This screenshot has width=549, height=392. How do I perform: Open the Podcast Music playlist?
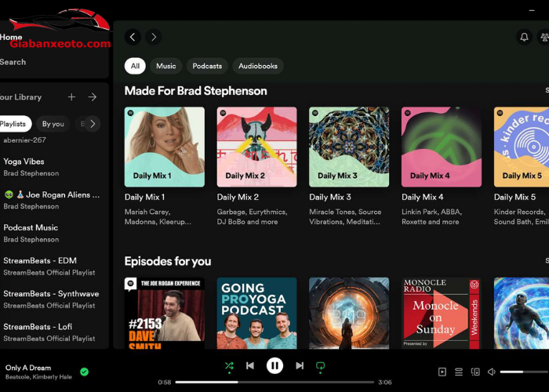coord(54,233)
